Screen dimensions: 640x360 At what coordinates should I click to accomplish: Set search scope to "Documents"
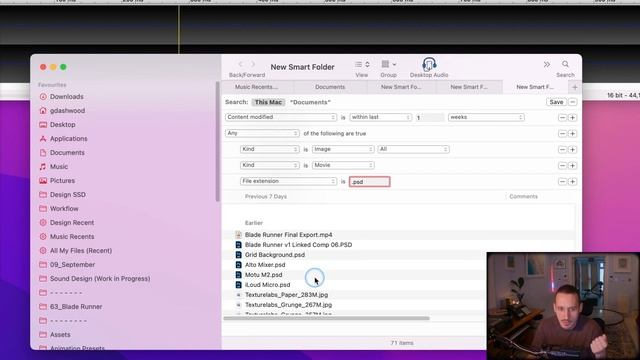pos(310,102)
